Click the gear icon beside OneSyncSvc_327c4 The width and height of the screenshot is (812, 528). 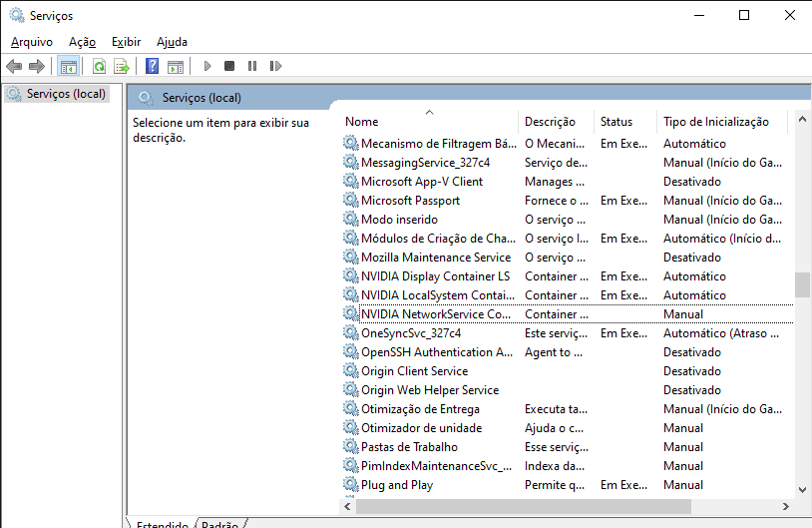pos(351,332)
